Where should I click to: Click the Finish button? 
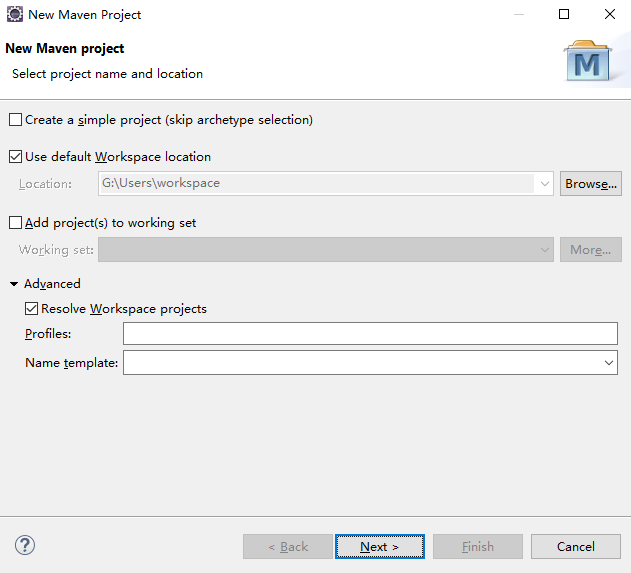pos(478,546)
